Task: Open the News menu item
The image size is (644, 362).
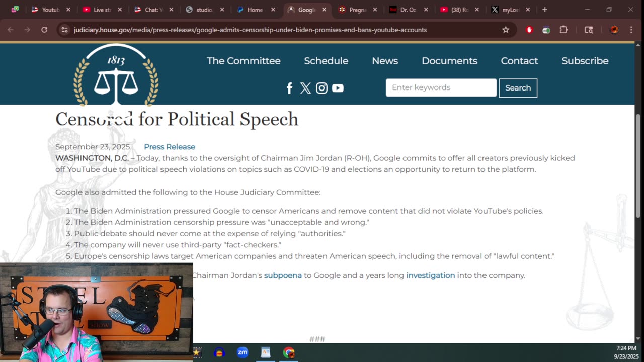Action: [x=385, y=61]
